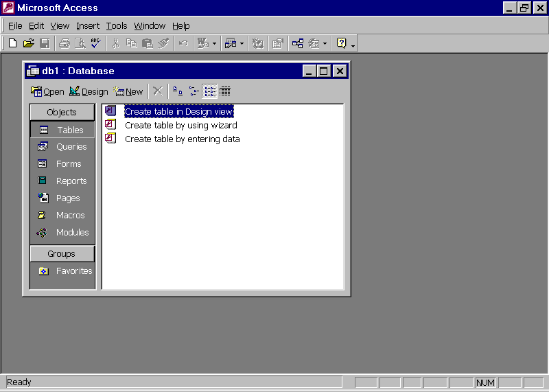549x392 pixels.
Task: Click the Analyze toolbar icon
Action: pos(231,43)
